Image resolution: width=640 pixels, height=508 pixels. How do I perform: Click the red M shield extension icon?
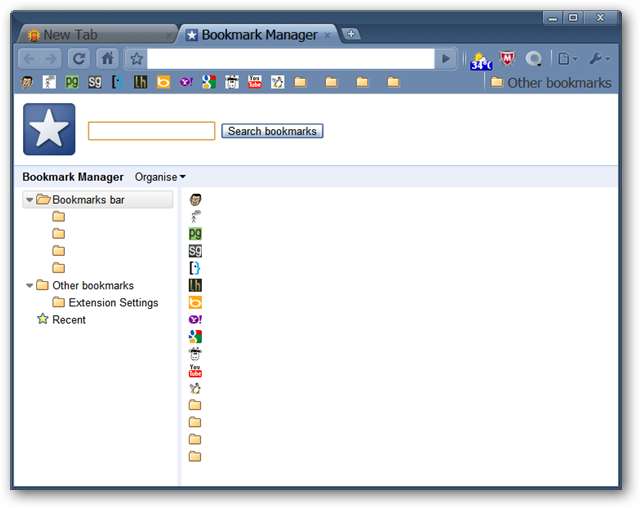[508, 59]
